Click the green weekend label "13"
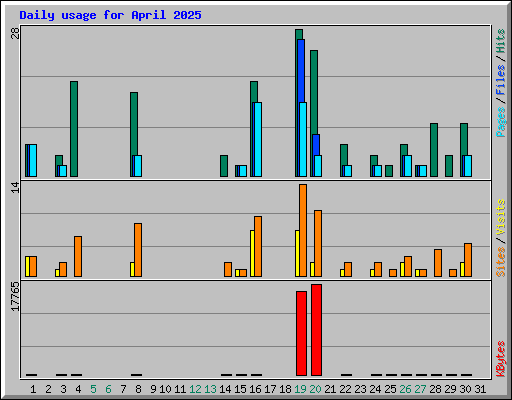 pos(210,389)
